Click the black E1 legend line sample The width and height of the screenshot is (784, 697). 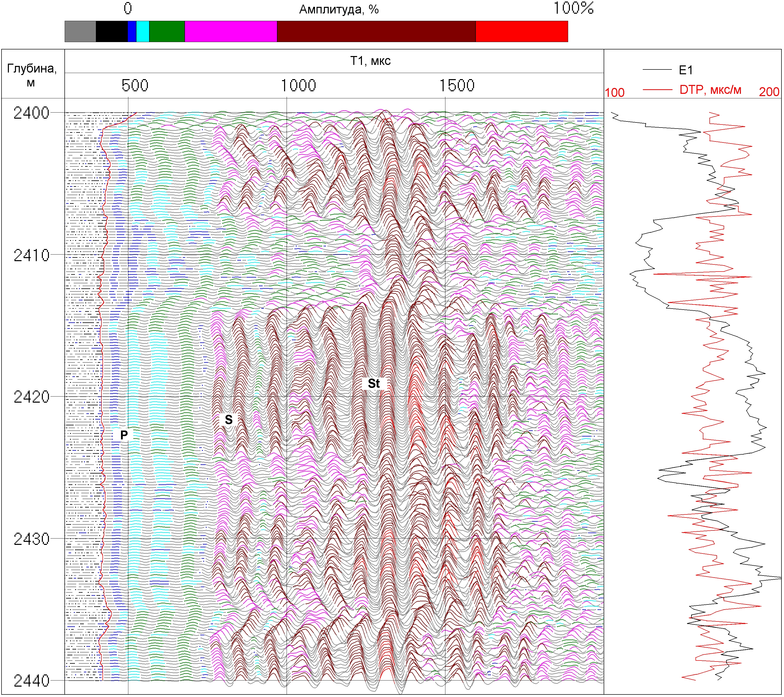pos(657,69)
